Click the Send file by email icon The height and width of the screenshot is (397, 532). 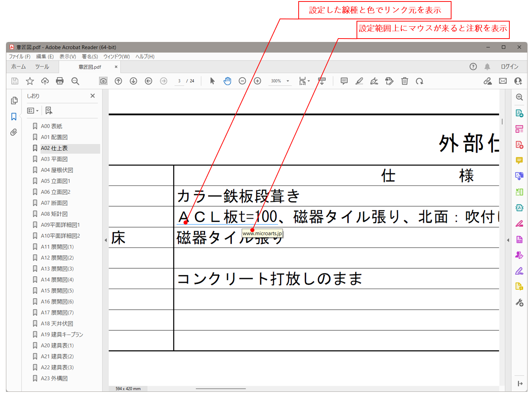[x=503, y=81]
